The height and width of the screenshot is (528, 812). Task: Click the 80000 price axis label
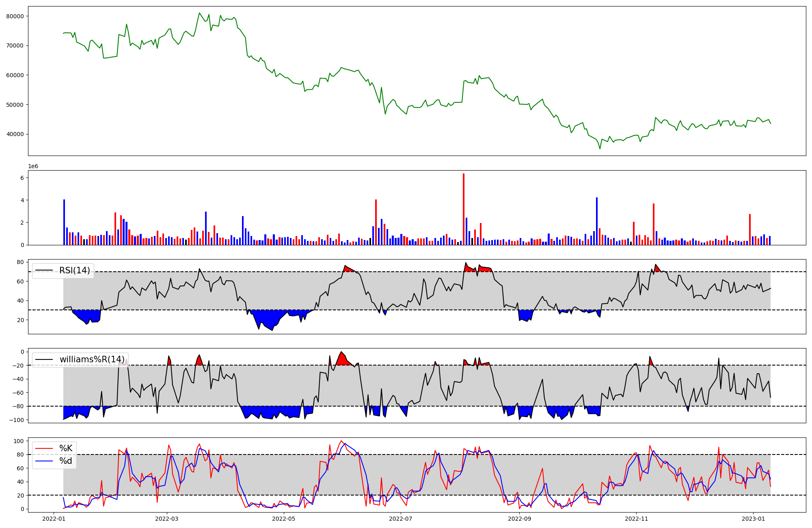pyautogui.click(x=15, y=16)
